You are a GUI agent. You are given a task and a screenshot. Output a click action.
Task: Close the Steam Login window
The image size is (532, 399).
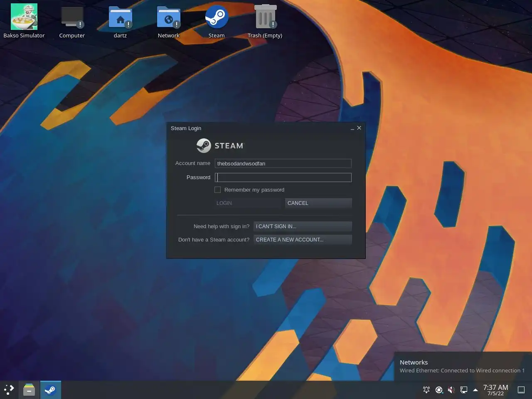point(359,128)
